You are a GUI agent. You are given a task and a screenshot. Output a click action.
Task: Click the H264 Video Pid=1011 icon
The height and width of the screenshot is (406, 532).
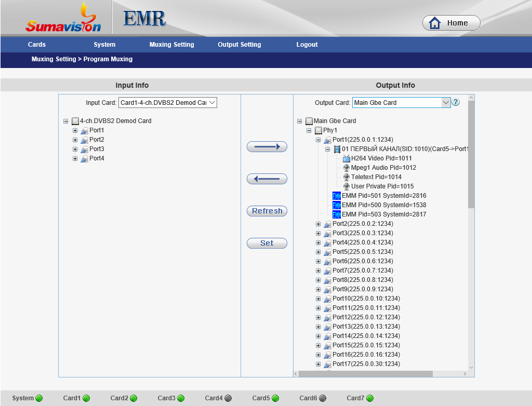[x=347, y=158]
